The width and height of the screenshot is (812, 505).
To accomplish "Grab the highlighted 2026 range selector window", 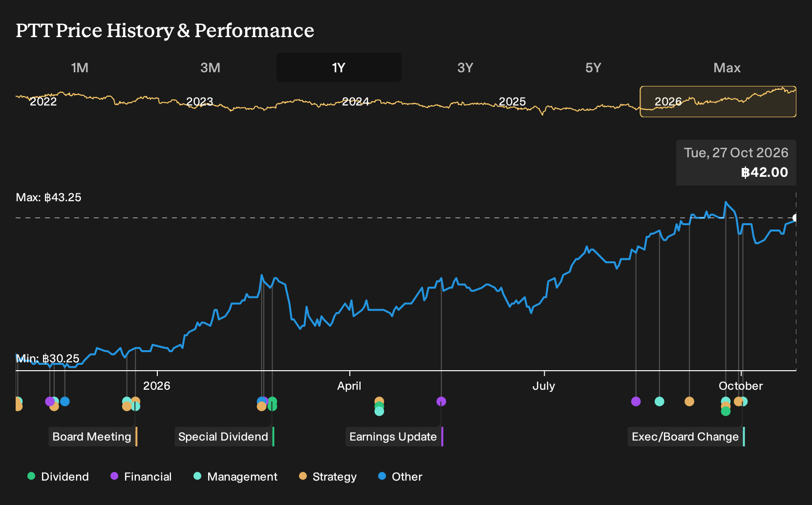I will 718,102.
